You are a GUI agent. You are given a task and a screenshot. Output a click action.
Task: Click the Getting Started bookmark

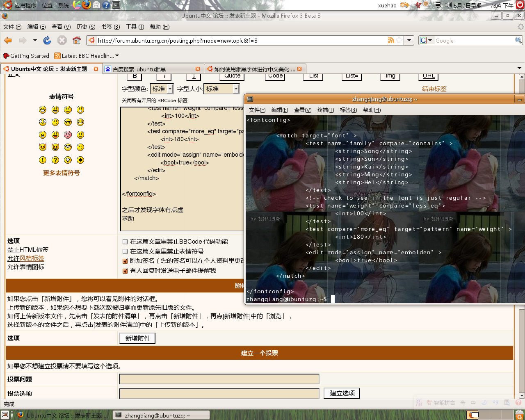click(x=26, y=56)
